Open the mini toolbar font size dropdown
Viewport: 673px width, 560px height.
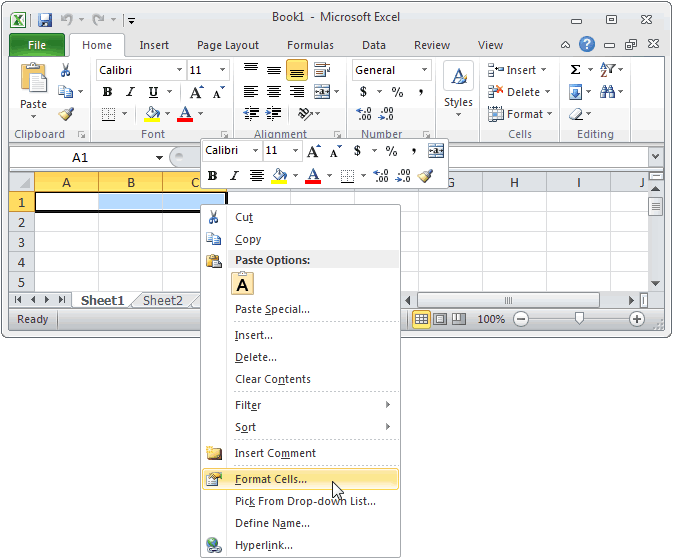[x=295, y=151]
